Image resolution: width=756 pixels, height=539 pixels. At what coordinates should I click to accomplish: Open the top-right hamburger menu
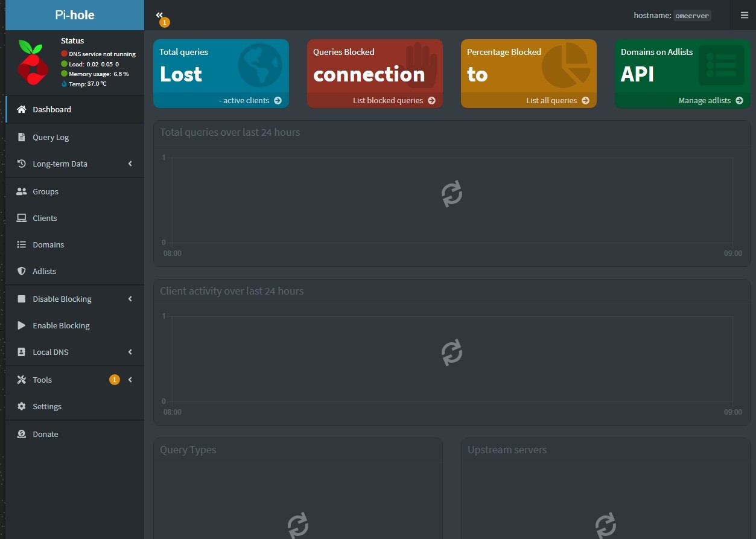(744, 15)
